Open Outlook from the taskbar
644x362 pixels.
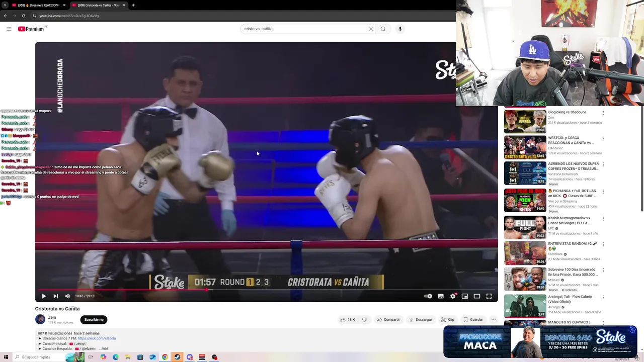152,357
